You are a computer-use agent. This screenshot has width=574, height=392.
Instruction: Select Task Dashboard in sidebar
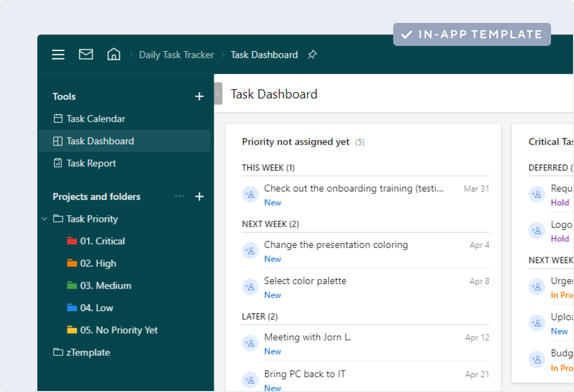pyautogui.click(x=125, y=141)
